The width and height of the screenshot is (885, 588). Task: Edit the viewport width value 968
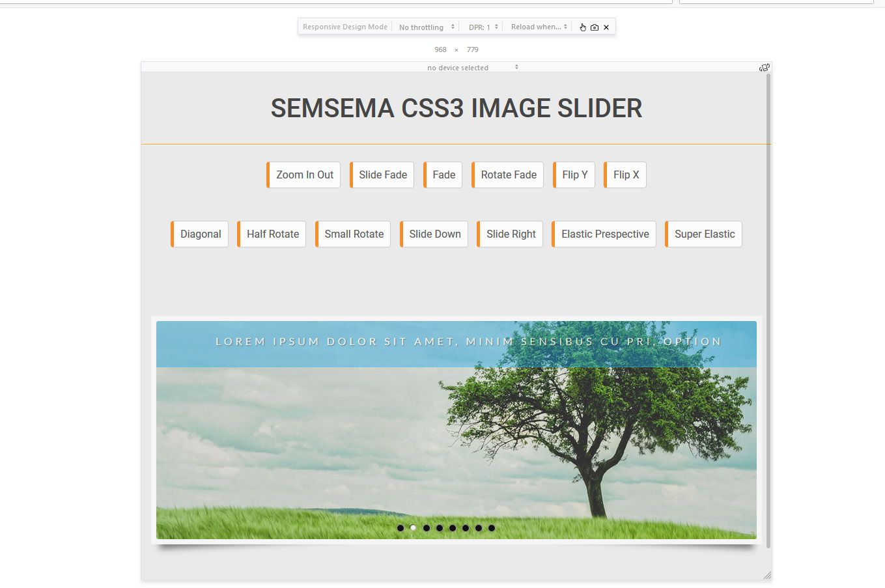pyautogui.click(x=441, y=49)
